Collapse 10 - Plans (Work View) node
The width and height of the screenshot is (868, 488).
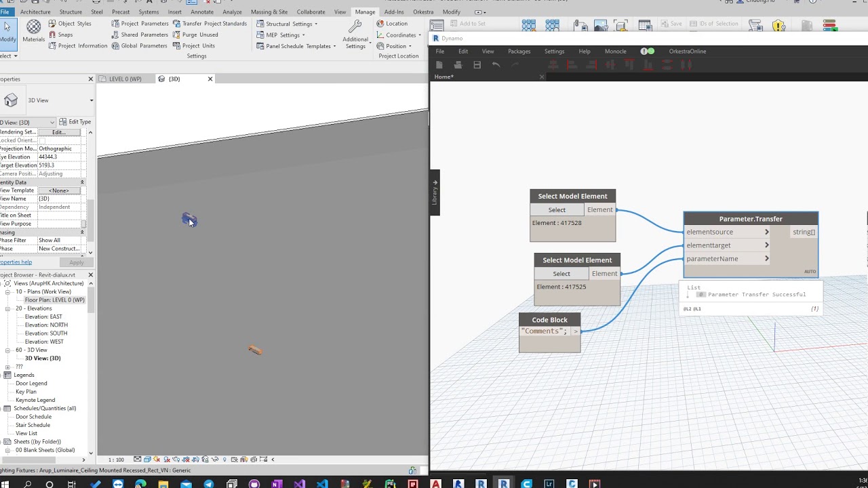[x=9, y=291]
